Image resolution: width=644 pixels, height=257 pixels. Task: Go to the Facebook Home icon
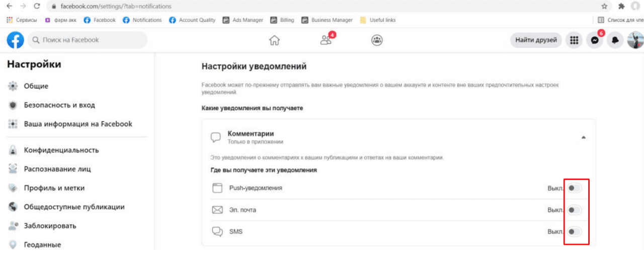click(x=274, y=41)
